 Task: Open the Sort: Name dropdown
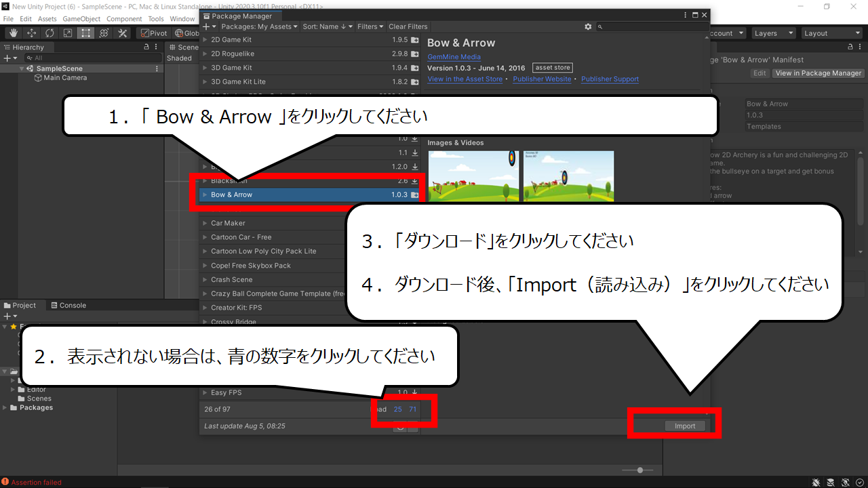pyautogui.click(x=328, y=26)
